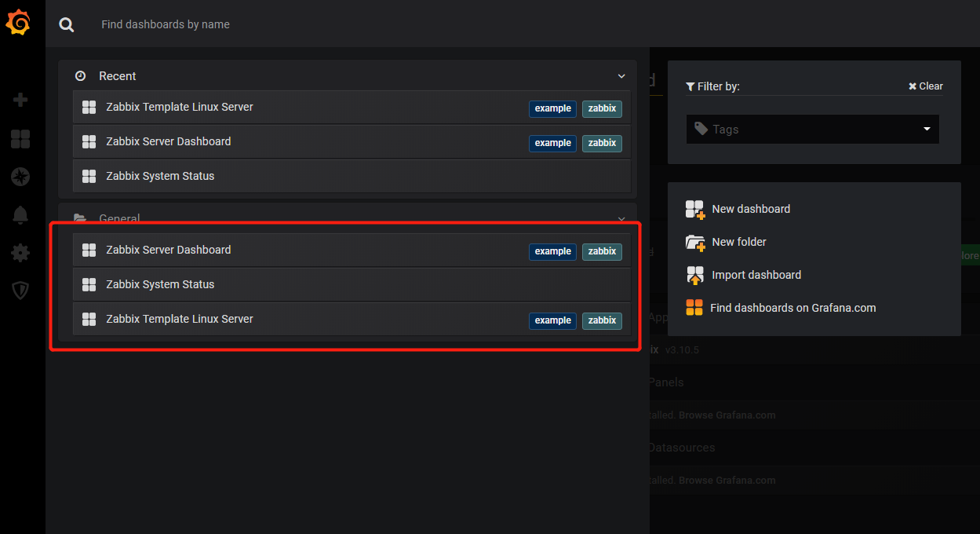Click the tag icon in Tags filter
The image size is (980, 534).
click(x=701, y=129)
